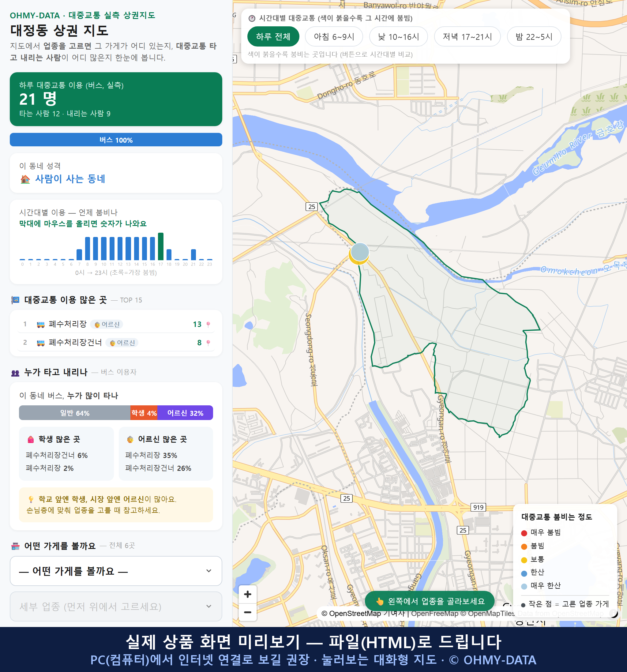The height and width of the screenshot is (672, 627).
Task: Zoom in the map with plus button
Action: coord(248,594)
